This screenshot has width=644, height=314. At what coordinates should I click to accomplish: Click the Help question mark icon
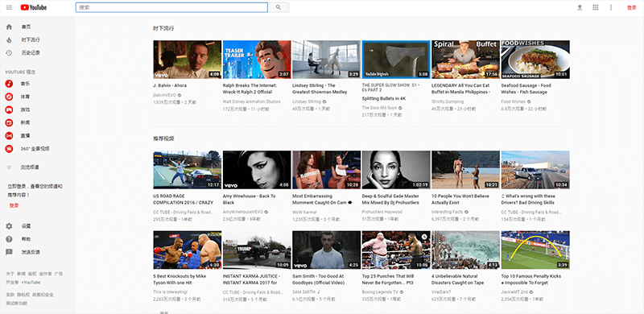[x=9, y=239]
